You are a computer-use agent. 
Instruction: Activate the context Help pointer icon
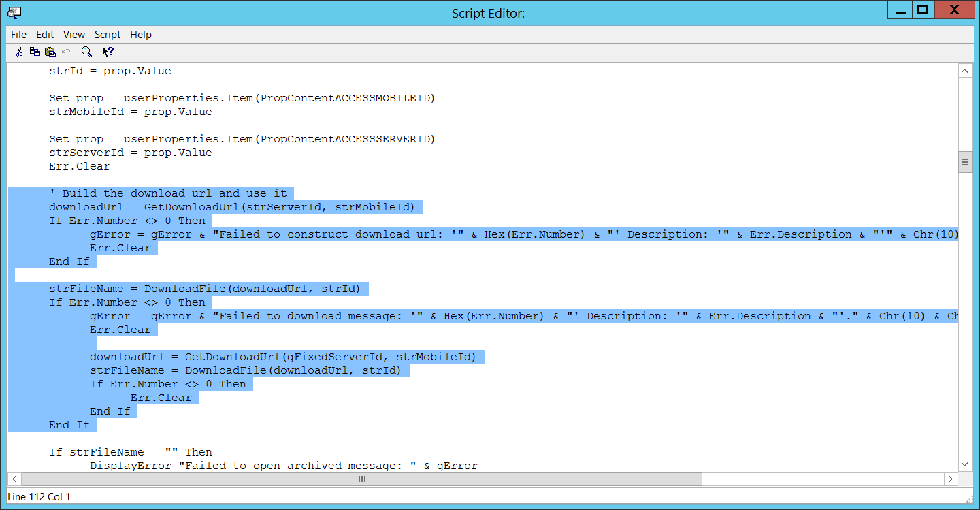108,52
